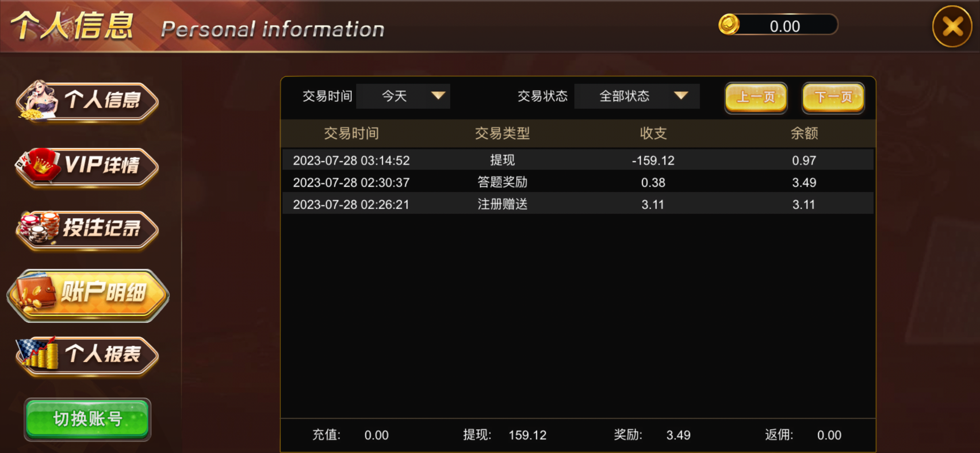The width and height of the screenshot is (980, 453).
Task: Click the arrow beside 全部状态
Action: click(x=681, y=96)
